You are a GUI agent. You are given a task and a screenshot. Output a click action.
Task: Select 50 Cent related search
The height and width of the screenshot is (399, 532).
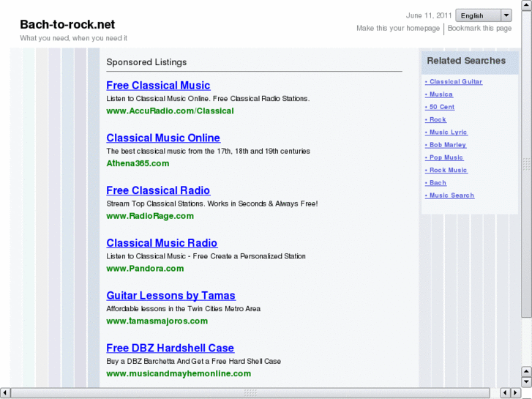point(440,107)
